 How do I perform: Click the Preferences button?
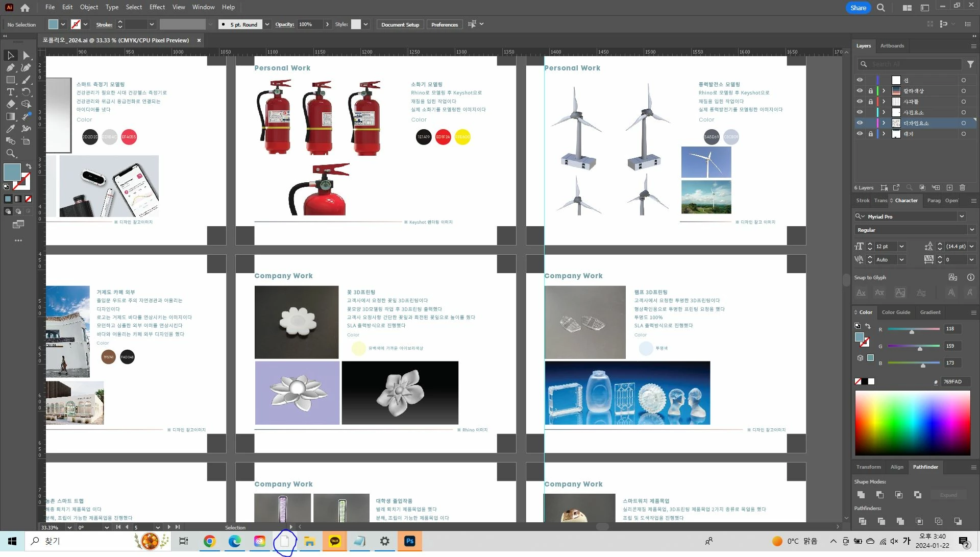coord(444,25)
